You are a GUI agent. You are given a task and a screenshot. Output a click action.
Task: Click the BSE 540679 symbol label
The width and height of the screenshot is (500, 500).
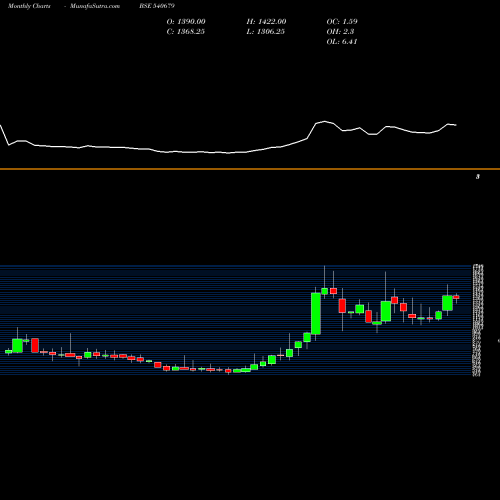[x=157, y=6]
